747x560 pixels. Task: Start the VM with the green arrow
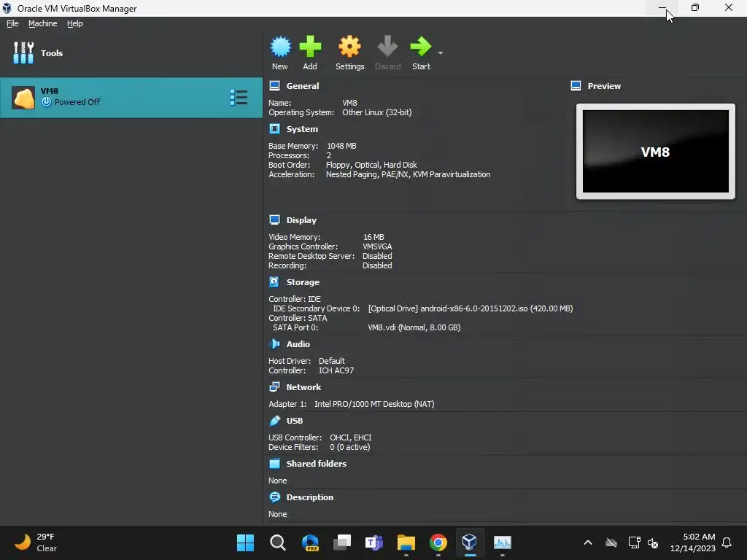tap(421, 47)
